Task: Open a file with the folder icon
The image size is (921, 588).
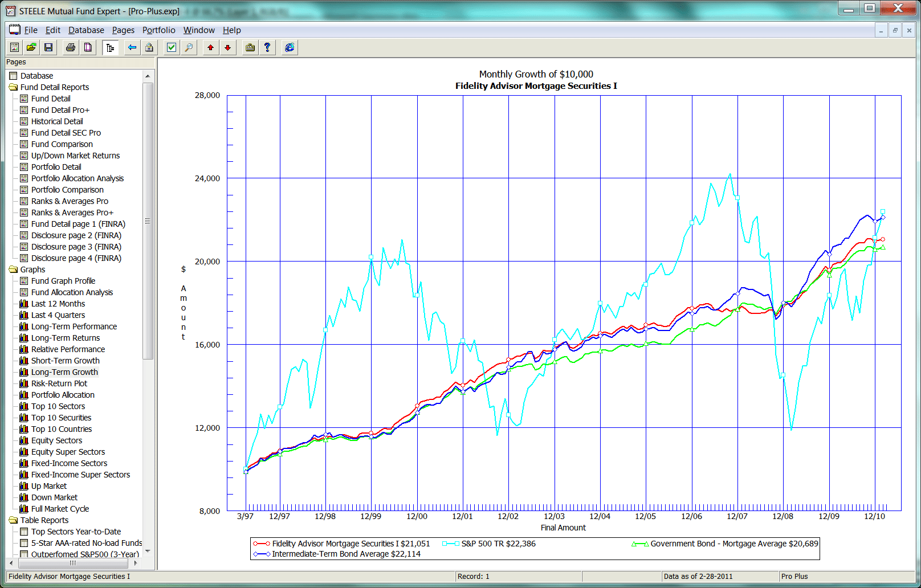Action: coord(31,47)
